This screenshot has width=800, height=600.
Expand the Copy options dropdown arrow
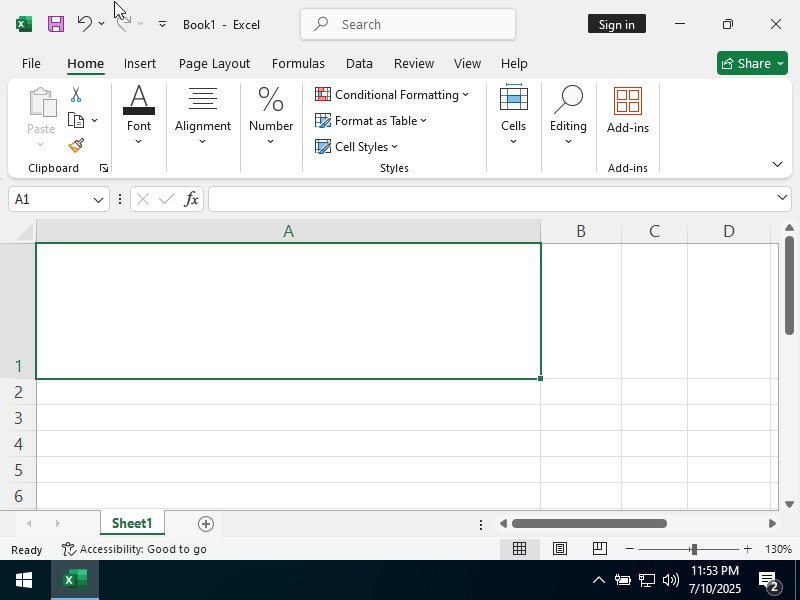(95, 120)
